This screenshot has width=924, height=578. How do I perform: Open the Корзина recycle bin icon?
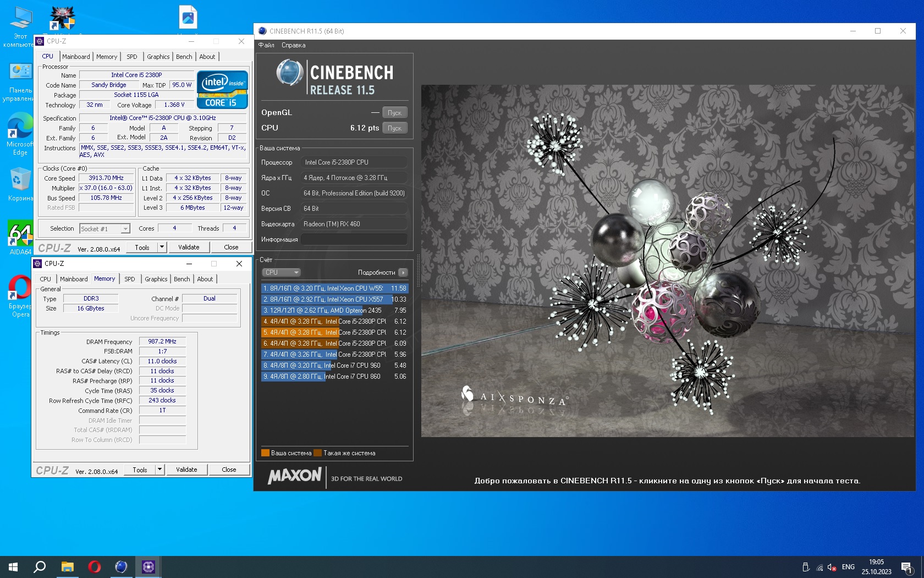pyautogui.click(x=20, y=185)
